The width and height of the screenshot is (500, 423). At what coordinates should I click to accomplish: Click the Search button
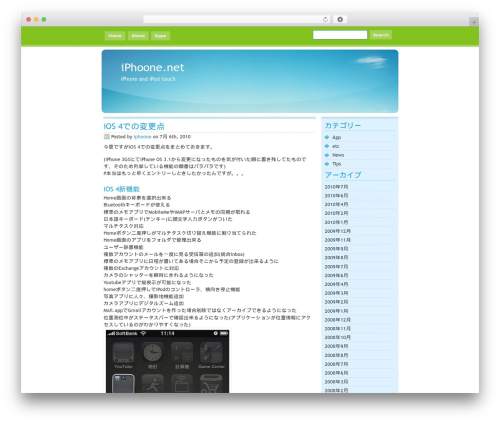[381, 35]
